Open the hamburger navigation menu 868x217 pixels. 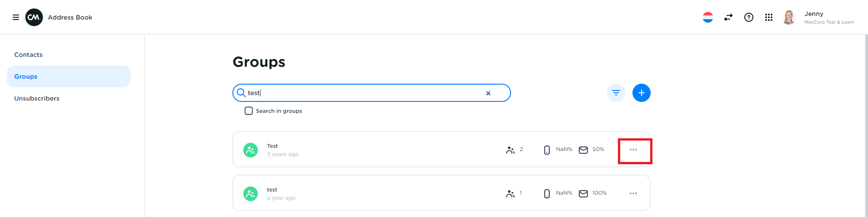point(16,17)
